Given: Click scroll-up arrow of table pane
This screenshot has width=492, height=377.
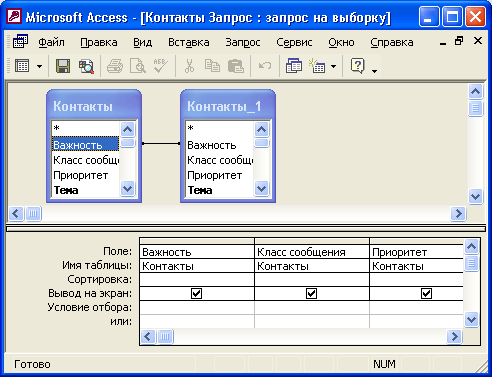Looking at the screenshot, I should [475, 91].
